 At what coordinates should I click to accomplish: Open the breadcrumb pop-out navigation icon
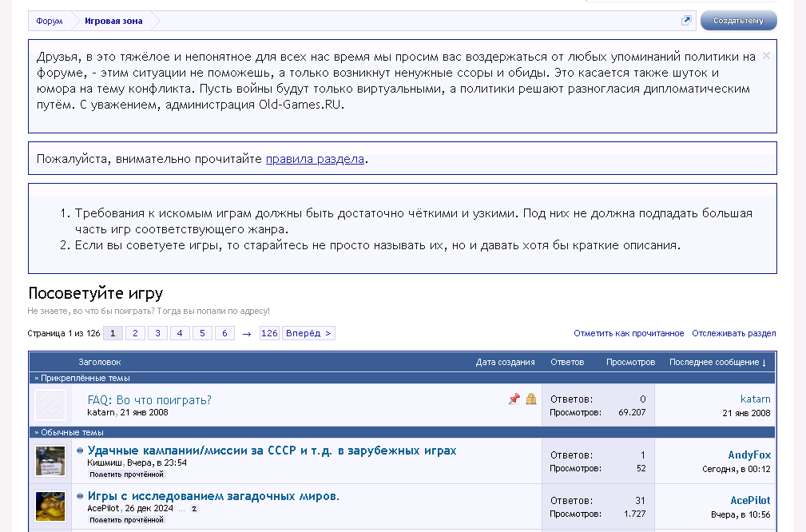(686, 21)
